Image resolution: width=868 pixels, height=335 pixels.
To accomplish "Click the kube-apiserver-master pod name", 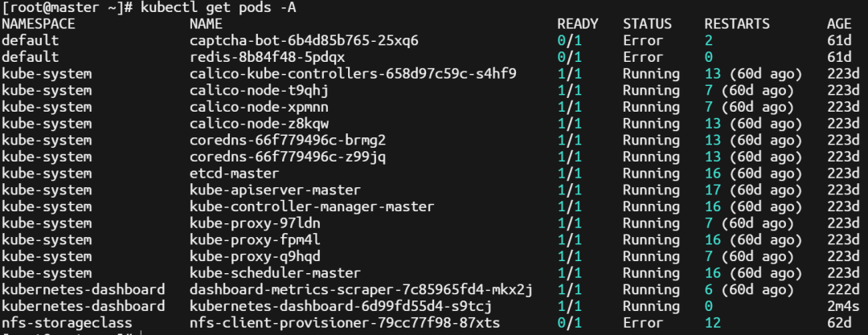I will [x=275, y=190].
